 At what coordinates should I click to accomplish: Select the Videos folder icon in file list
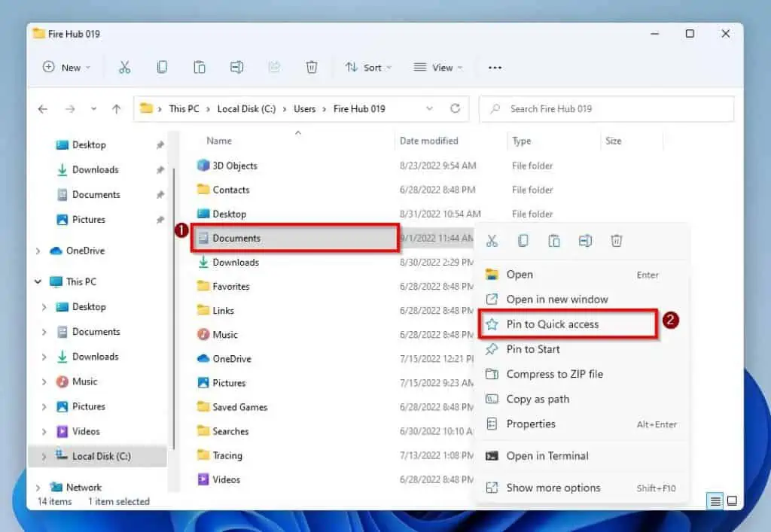tap(203, 479)
